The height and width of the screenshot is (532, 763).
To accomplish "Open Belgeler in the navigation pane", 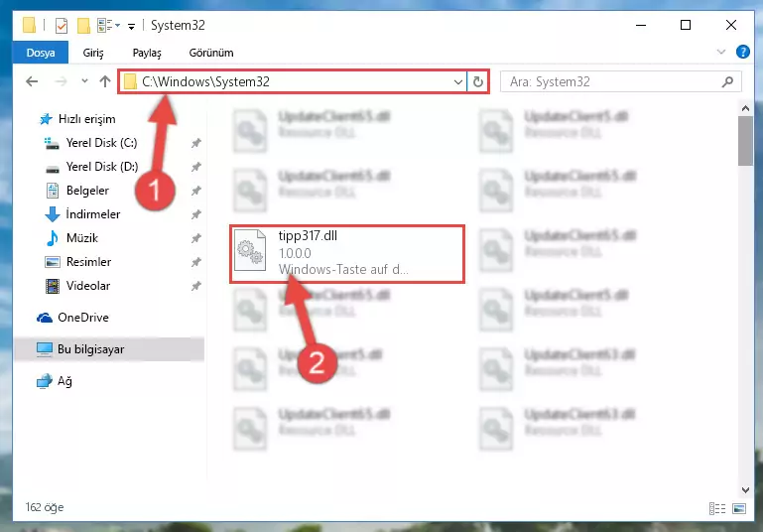I will point(87,191).
